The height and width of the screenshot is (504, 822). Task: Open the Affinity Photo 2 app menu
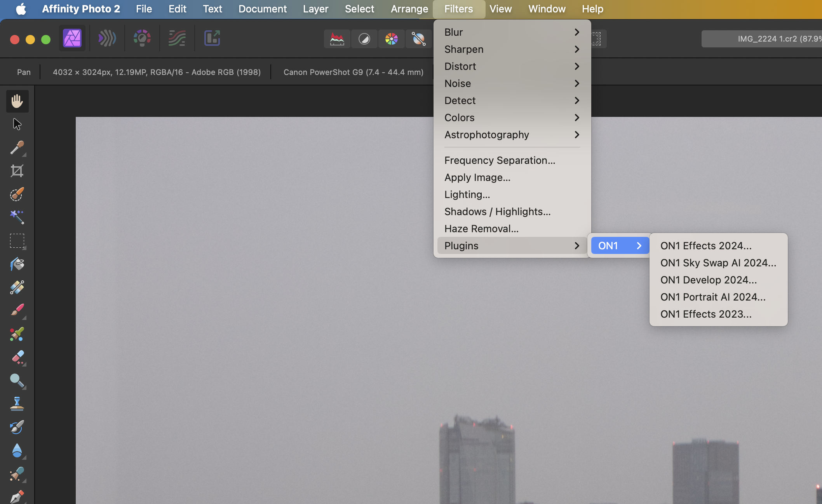click(x=81, y=9)
